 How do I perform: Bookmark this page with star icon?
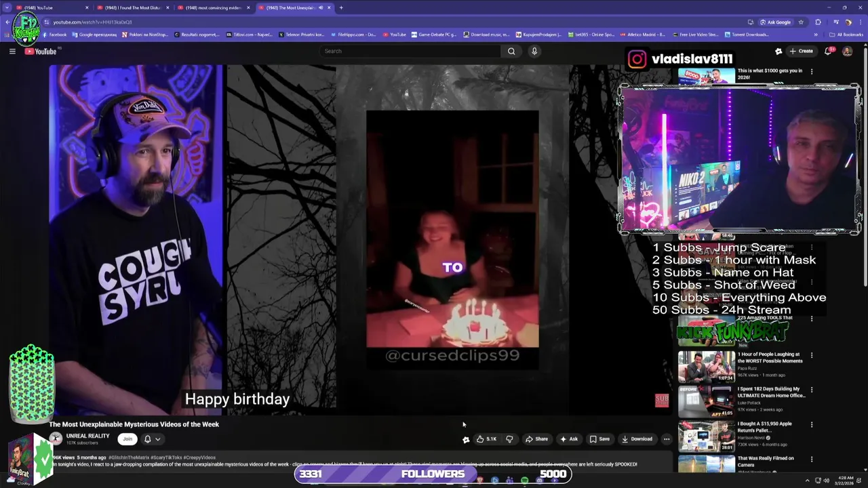pyautogui.click(x=801, y=22)
